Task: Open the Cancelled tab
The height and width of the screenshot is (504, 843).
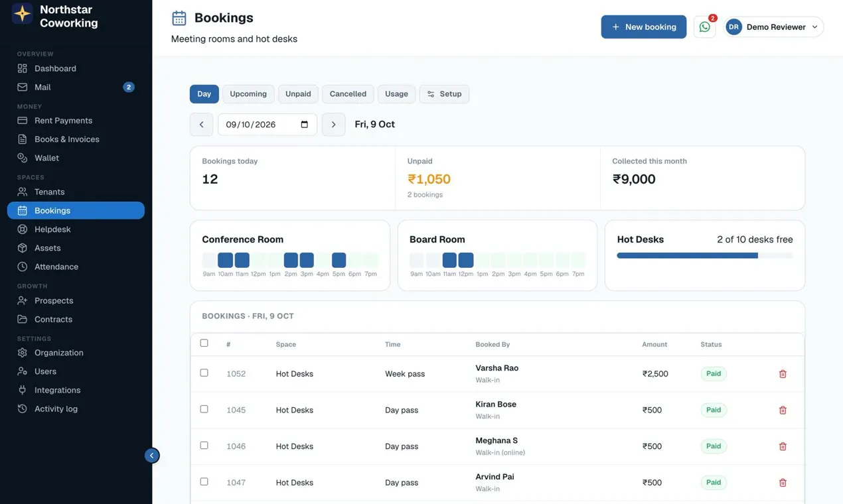Action: 348,94
